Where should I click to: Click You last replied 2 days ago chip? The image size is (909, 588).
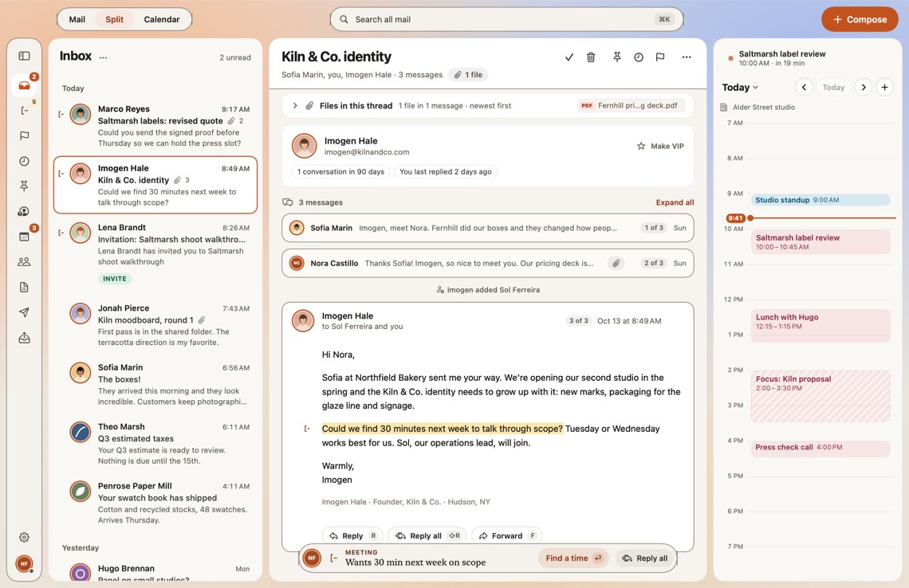[x=445, y=171]
